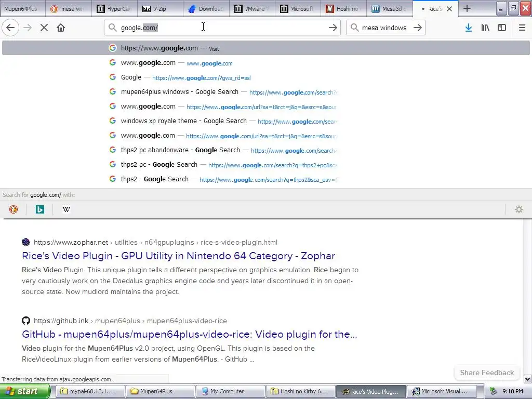This screenshot has width=532, height=399.
Task: Switch to the Microsoft tab
Action: (298, 9)
